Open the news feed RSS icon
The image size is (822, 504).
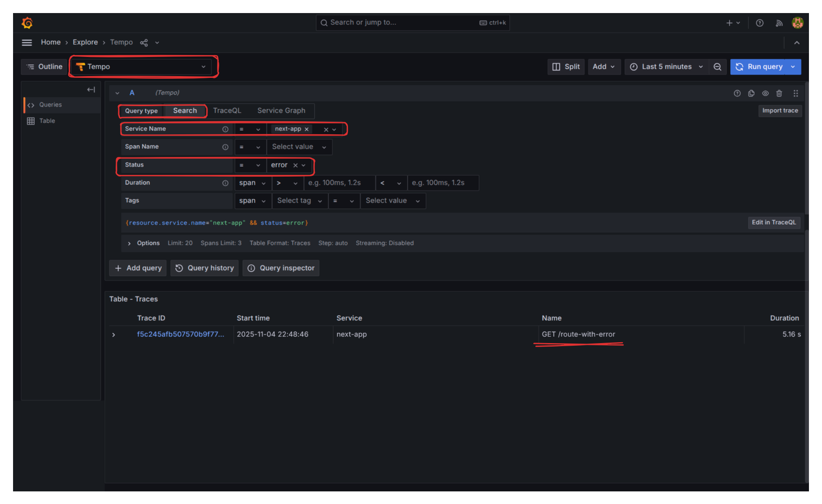tap(779, 23)
